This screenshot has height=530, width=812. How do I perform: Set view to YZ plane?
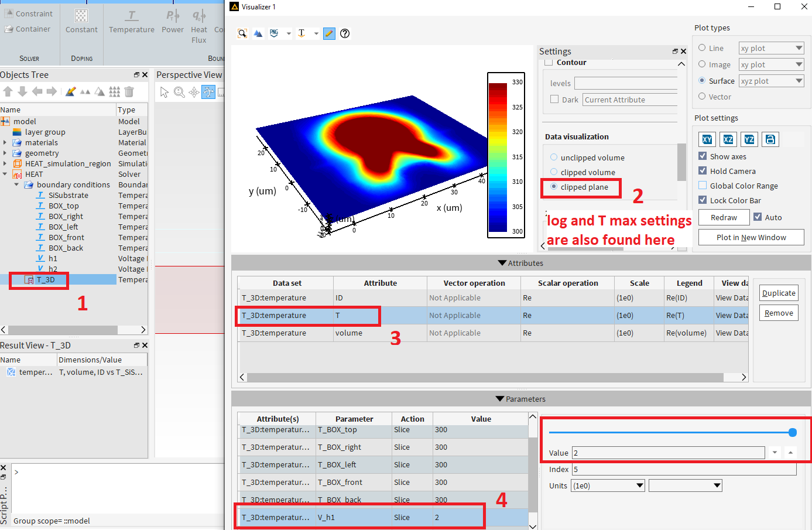coord(749,139)
